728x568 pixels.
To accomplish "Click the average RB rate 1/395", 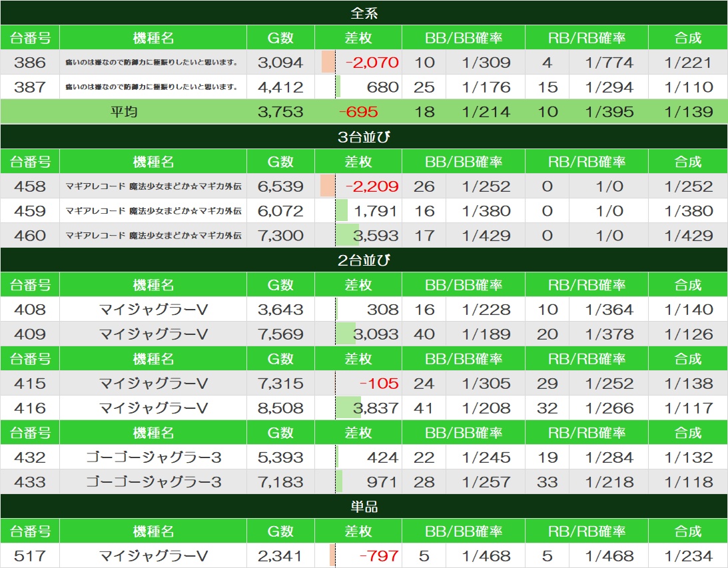I will point(609,112).
